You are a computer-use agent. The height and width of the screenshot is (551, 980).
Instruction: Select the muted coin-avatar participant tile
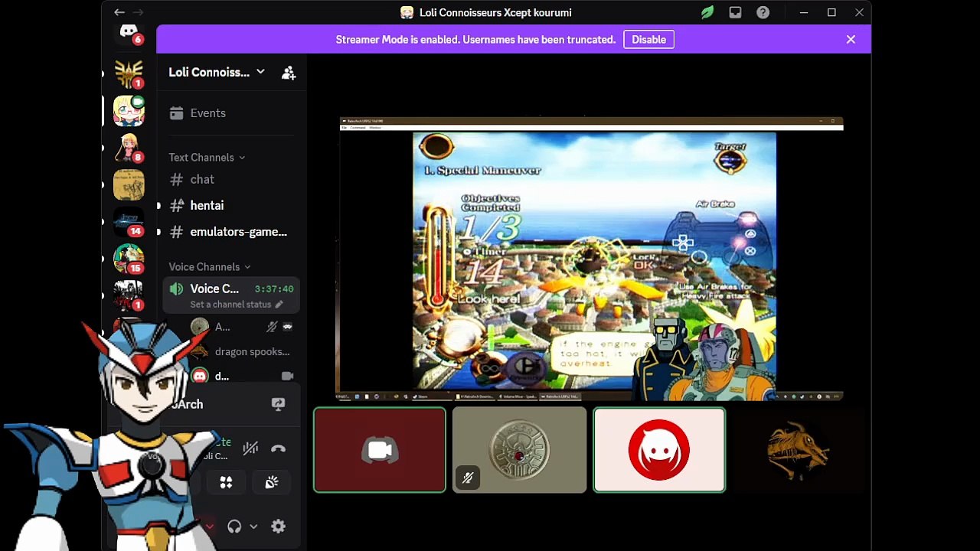pyautogui.click(x=519, y=450)
